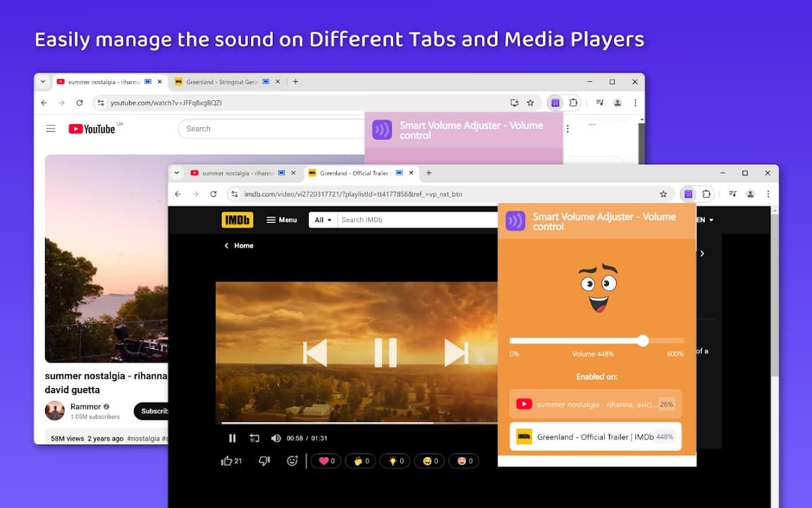This screenshot has height=508, width=812.
Task: Open media control icon in IMDb window toolbar
Action: tap(732, 194)
